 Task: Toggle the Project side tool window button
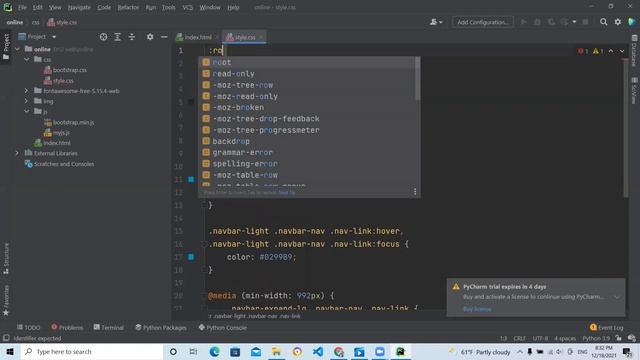tap(6, 47)
